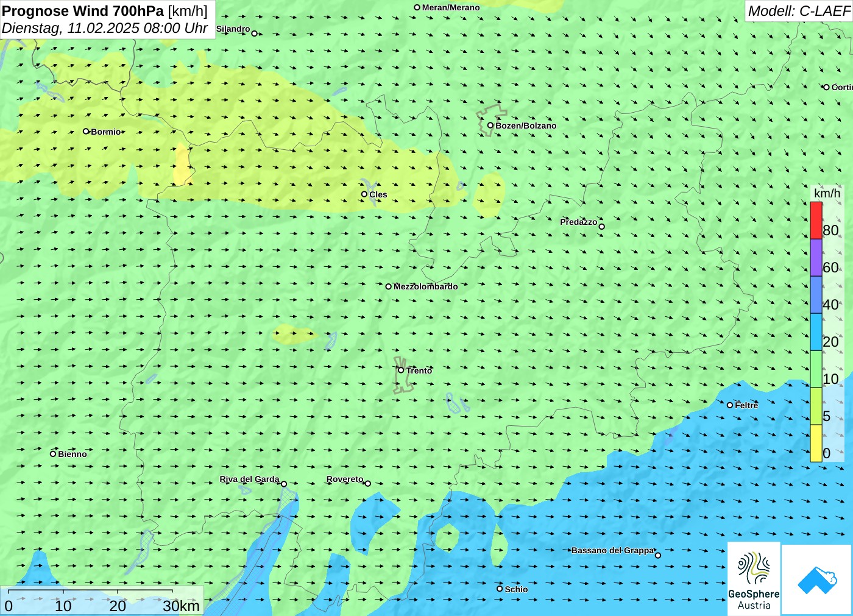
Task: Pick the Rovereto town marker
Action: tap(368, 484)
